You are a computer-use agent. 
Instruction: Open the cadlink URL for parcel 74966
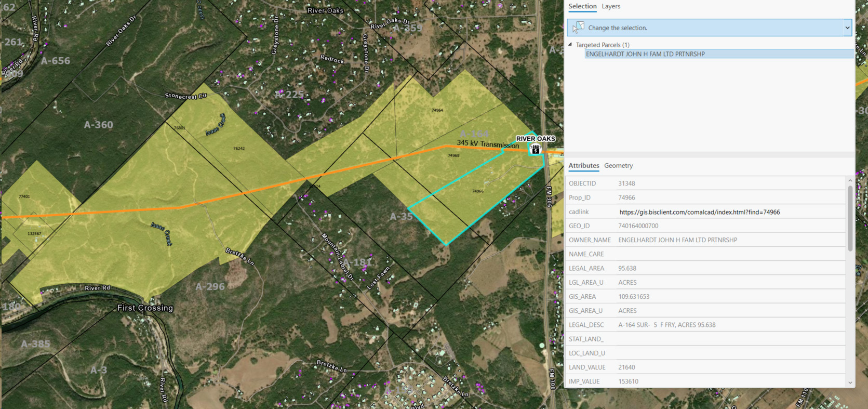click(699, 212)
